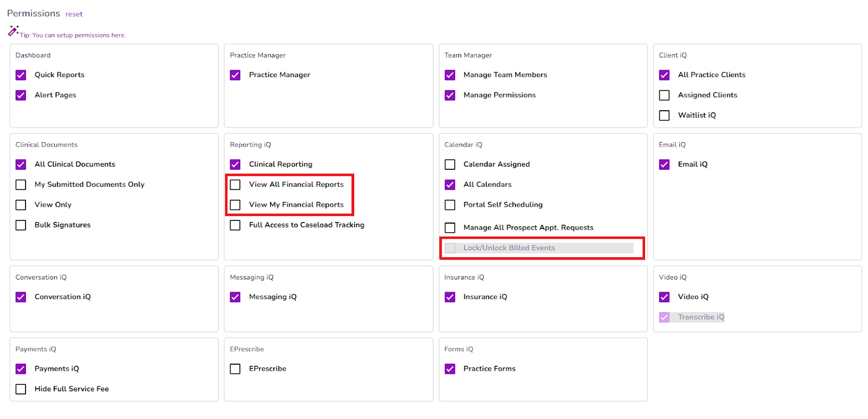Toggle the Messaging iQ checkbox
868x419 pixels.
(235, 297)
